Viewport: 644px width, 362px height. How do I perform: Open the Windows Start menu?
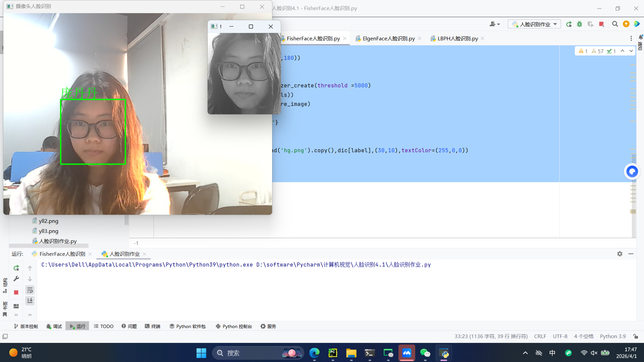tap(201, 353)
